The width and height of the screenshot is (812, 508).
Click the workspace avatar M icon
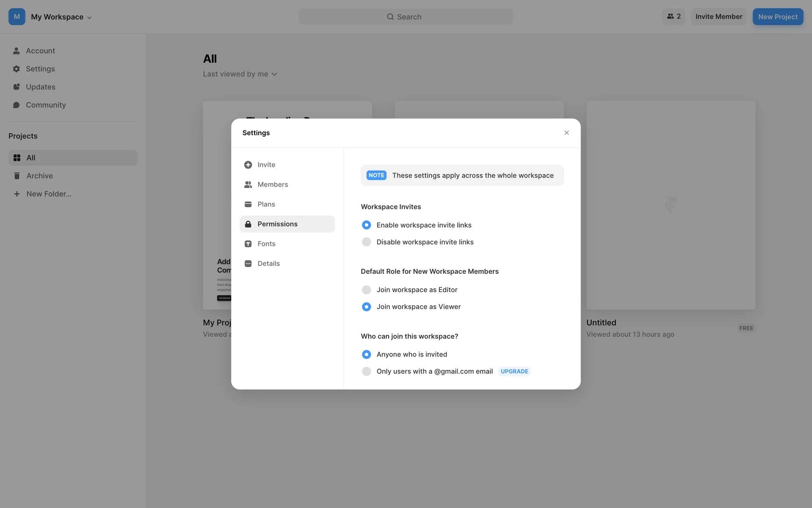point(17,17)
